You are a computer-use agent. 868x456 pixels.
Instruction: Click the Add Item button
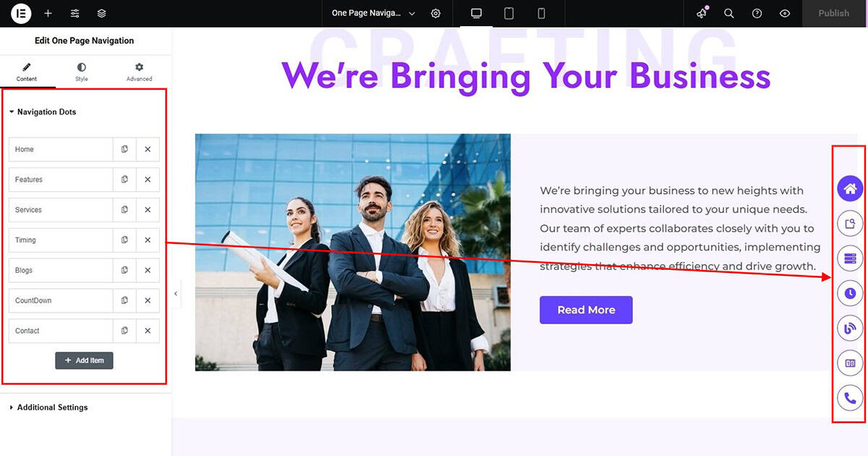tap(84, 360)
